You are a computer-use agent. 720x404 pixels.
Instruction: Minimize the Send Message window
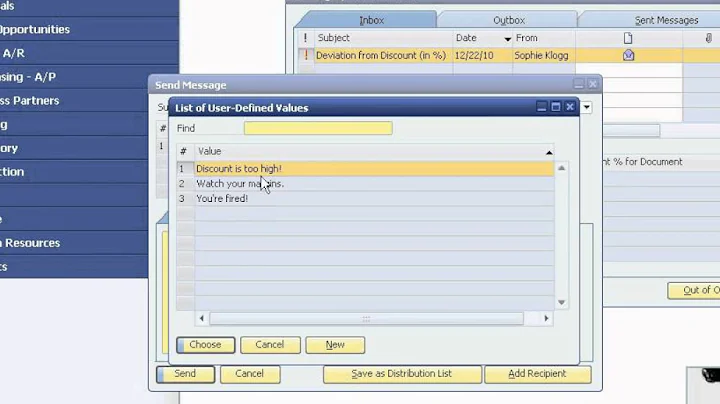(579, 84)
